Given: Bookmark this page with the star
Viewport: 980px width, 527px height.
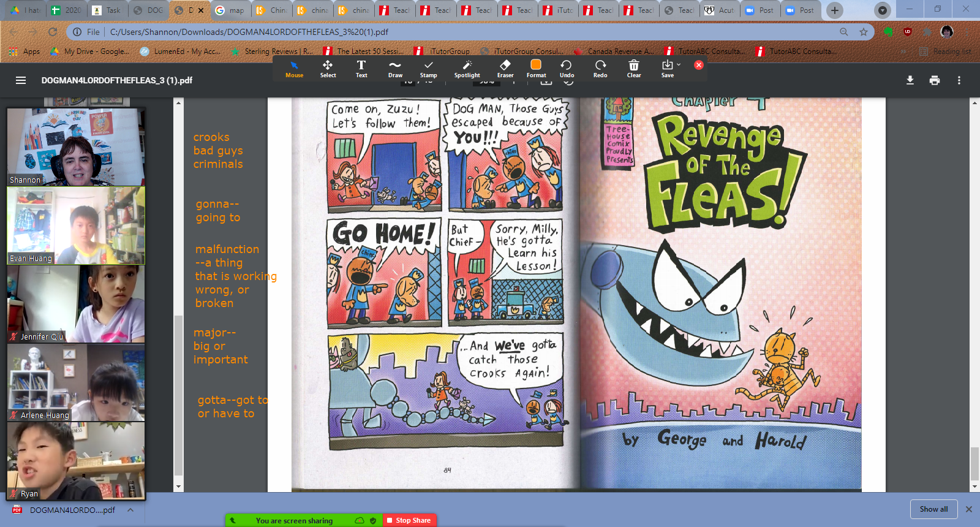Looking at the screenshot, I should pyautogui.click(x=864, y=32).
